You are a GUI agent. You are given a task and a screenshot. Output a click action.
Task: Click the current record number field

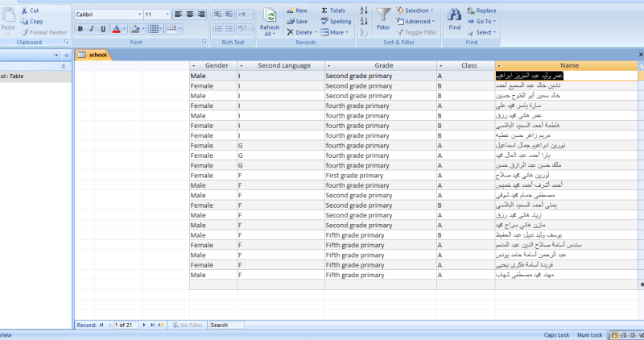point(126,325)
